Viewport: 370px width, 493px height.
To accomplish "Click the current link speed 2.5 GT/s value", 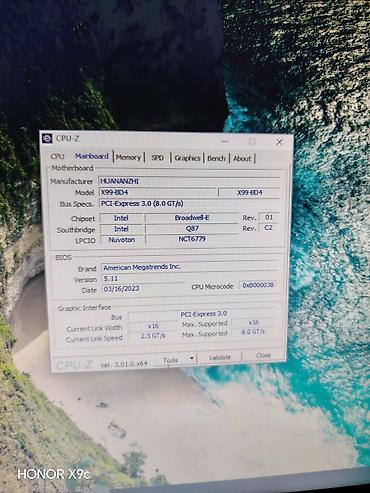I will tap(153, 336).
